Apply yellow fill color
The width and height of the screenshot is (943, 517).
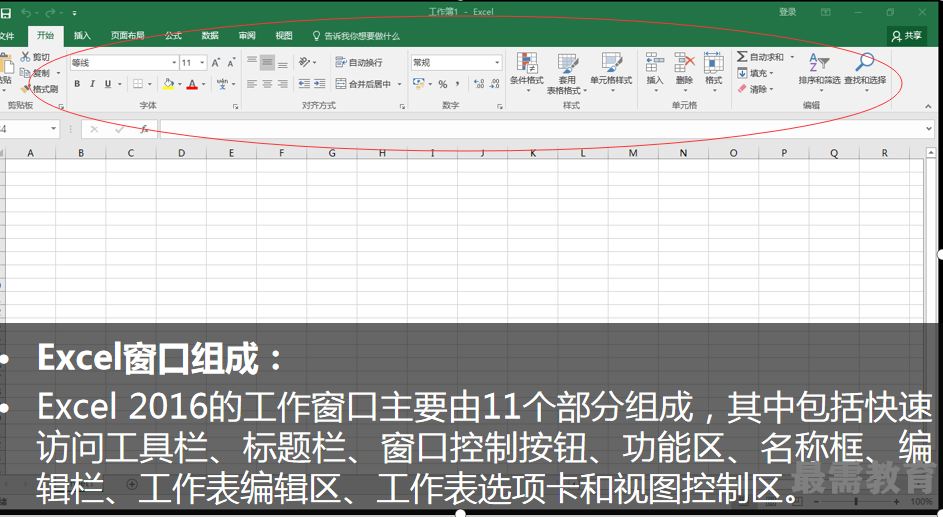168,84
